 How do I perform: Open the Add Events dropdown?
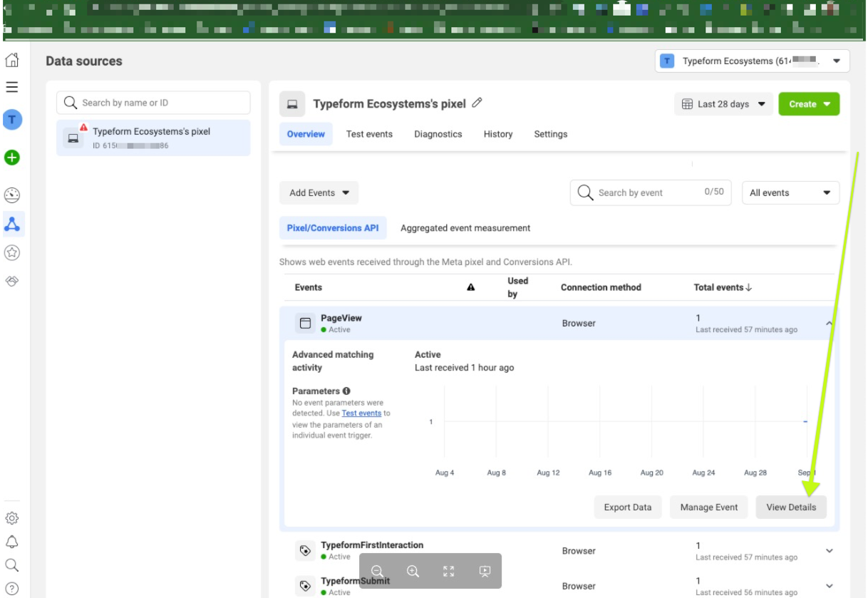(x=319, y=192)
